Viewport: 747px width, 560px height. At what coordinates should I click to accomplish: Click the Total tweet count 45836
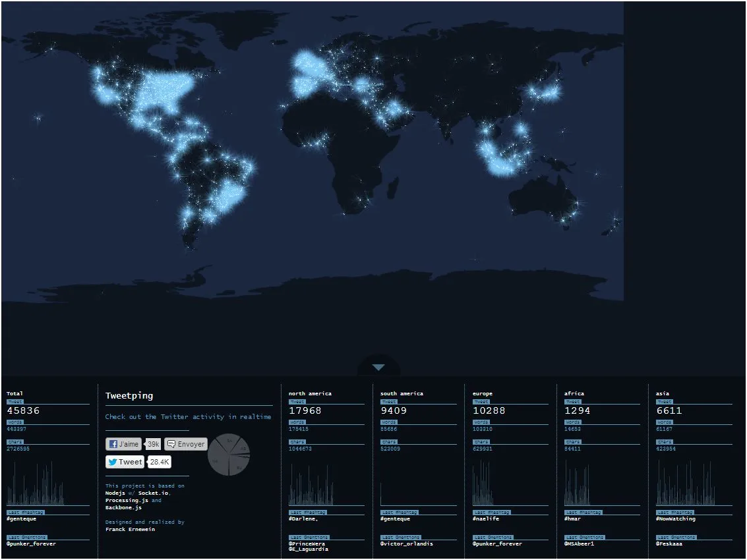pyautogui.click(x=23, y=410)
